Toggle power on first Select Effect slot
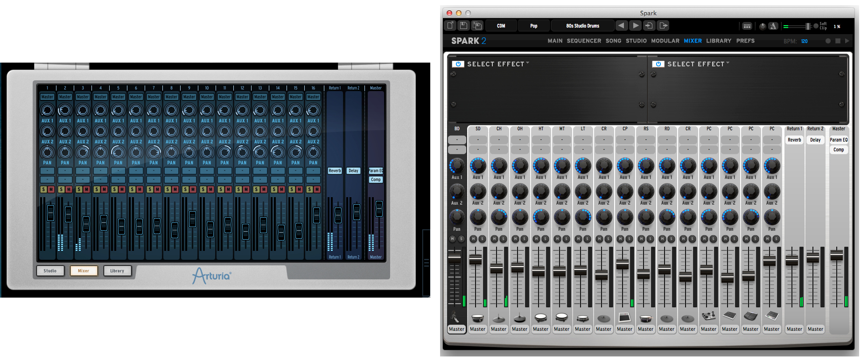The width and height of the screenshot is (868, 363). click(x=458, y=64)
